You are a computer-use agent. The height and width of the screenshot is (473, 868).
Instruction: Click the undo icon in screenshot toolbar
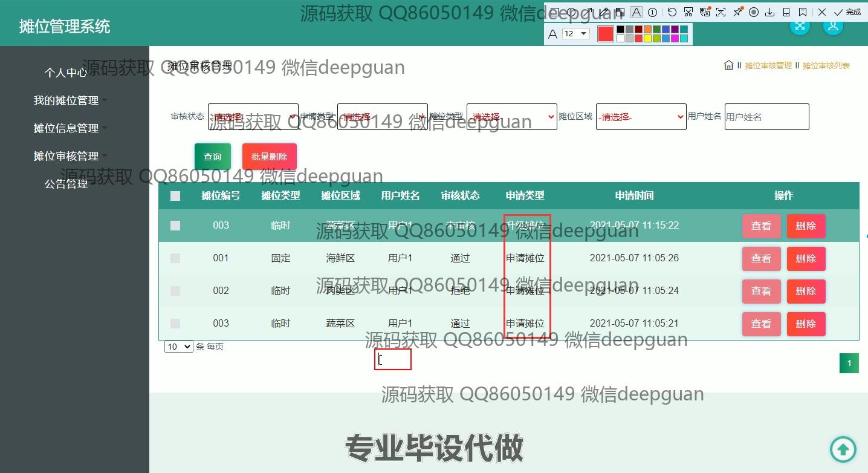(x=672, y=12)
